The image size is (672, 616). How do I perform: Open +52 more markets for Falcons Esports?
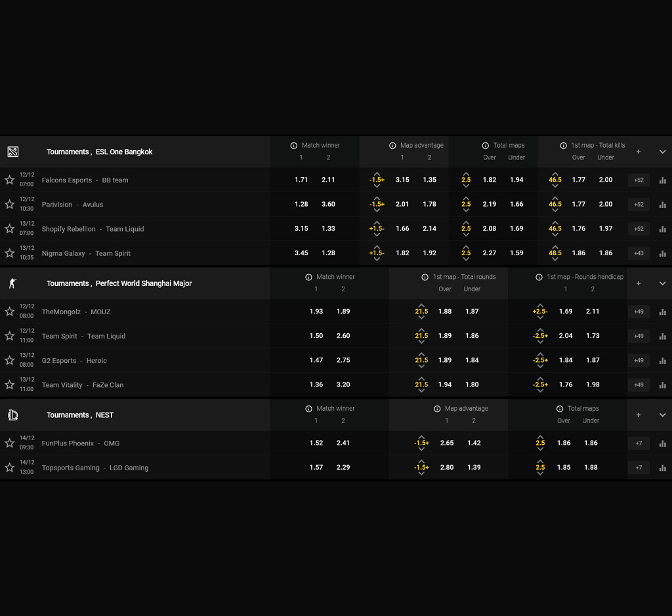(639, 180)
